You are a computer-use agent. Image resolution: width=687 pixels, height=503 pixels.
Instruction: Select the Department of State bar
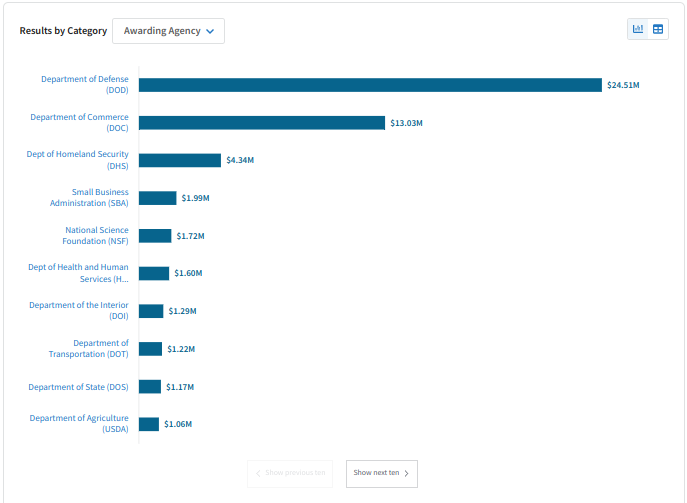click(x=150, y=387)
